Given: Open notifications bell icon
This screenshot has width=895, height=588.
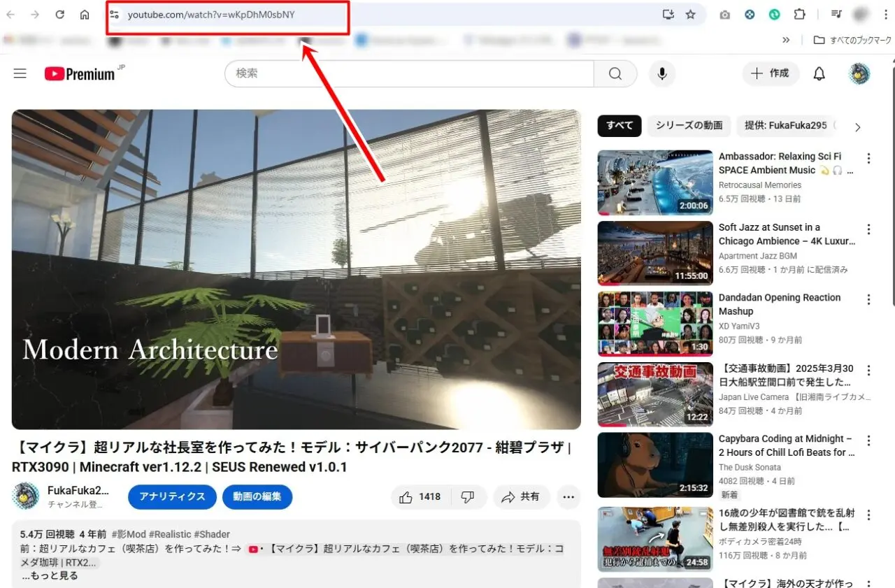Looking at the screenshot, I should [819, 73].
